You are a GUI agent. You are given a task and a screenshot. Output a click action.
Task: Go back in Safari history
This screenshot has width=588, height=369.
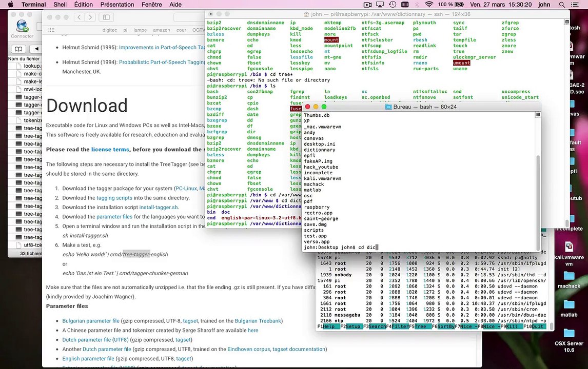point(79,17)
